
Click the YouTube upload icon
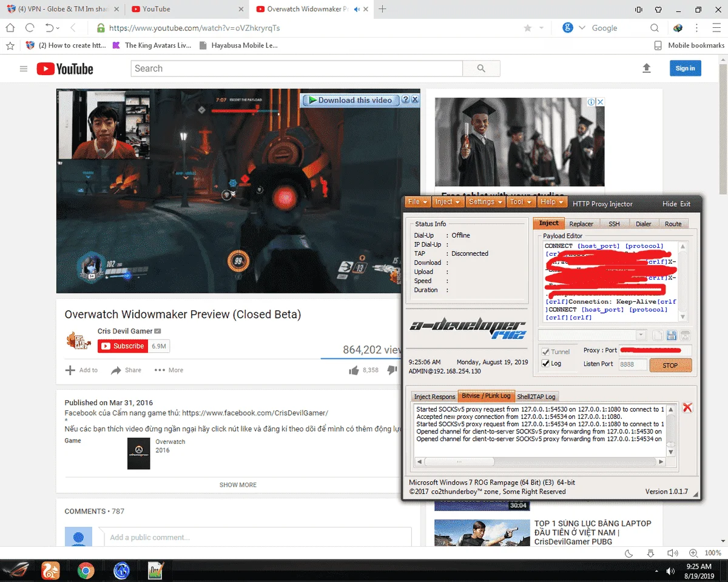(x=647, y=69)
